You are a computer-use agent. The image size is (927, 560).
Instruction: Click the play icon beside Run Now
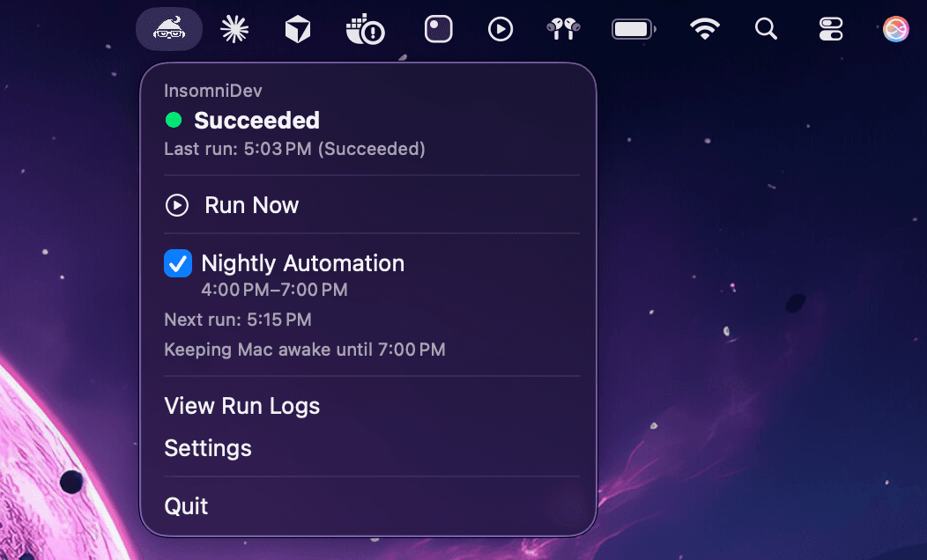pyautogui.click(x=176, y=204)
